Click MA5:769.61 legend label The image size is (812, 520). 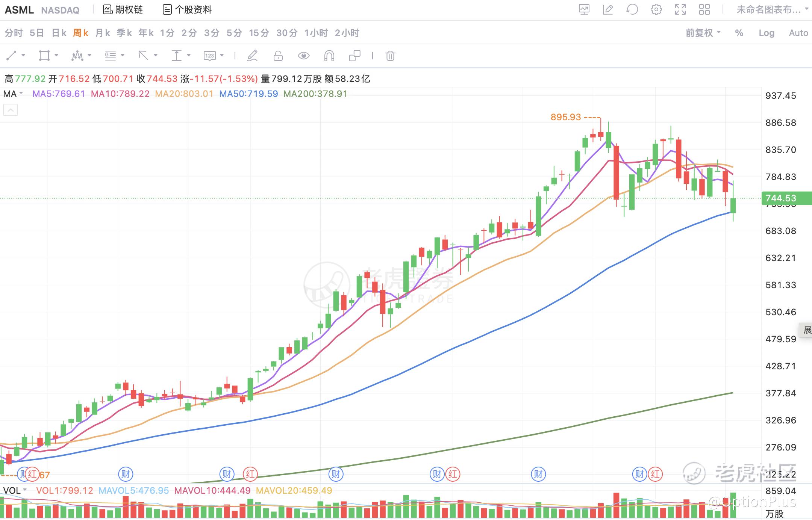click(x=59, y=94)
